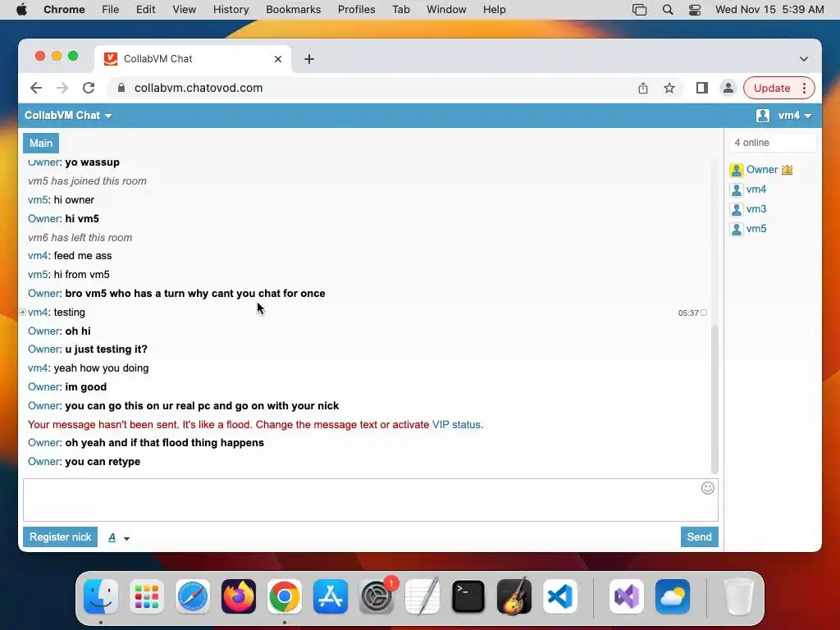Click the share page icon in address bar
The image size is (840, 630).
point(643,88)
